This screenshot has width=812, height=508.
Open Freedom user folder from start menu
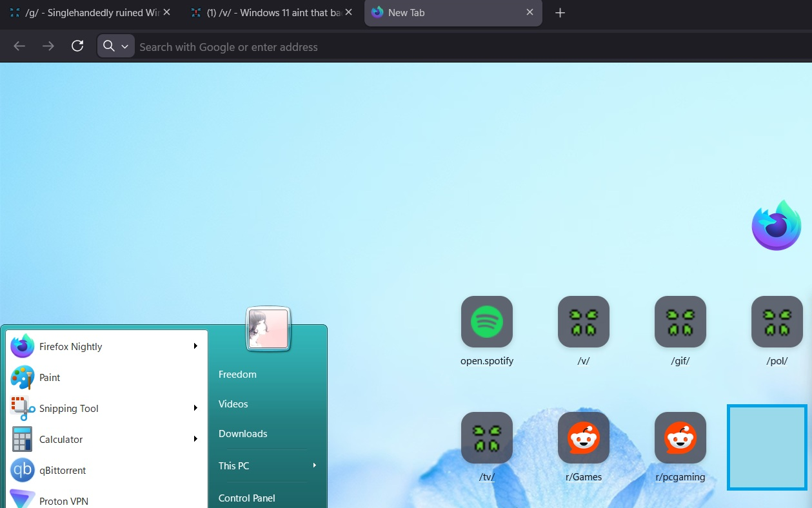237,375
